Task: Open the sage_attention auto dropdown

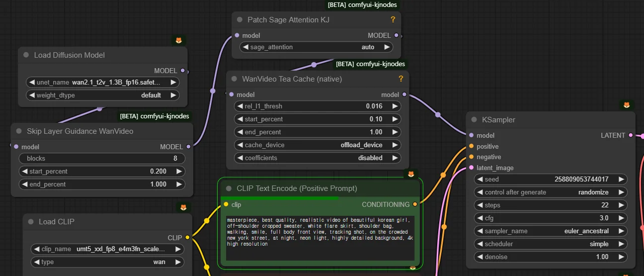Action: [x=316, y=47]
